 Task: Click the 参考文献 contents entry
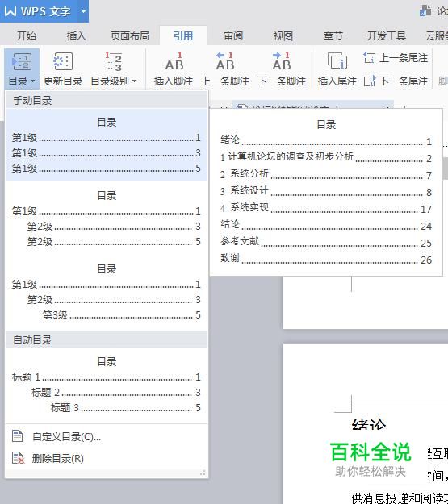click(x=326, y=242)
